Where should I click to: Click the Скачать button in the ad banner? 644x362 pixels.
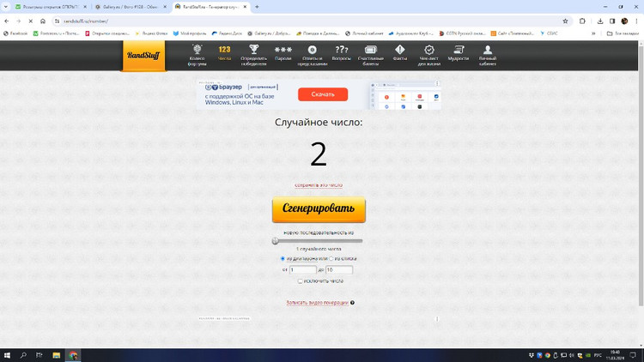(x=323, y=94)
